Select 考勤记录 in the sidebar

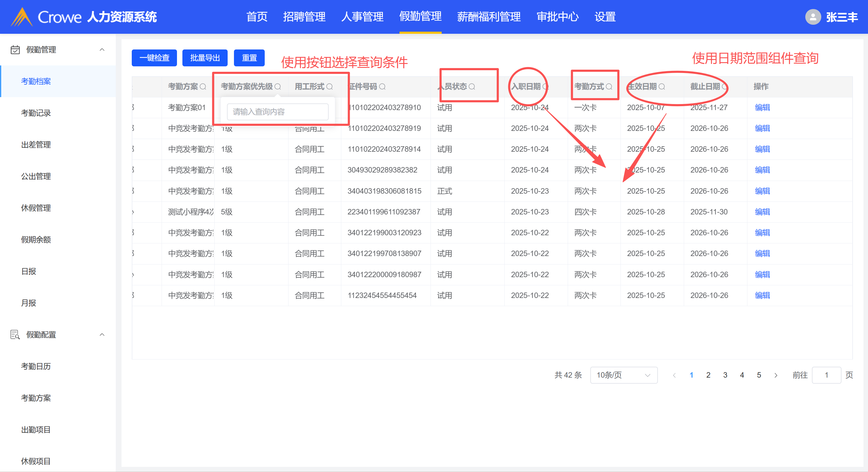[x=36, y=113]
